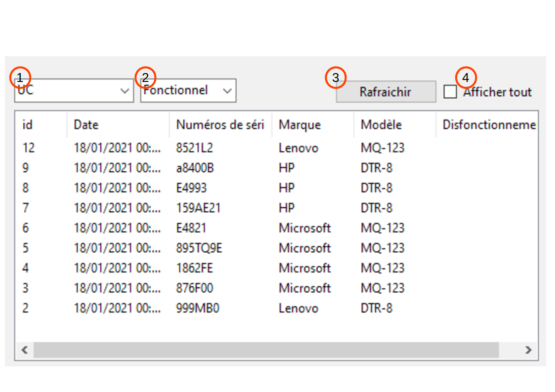Sort by the id column header

click(x=28, y=125)
